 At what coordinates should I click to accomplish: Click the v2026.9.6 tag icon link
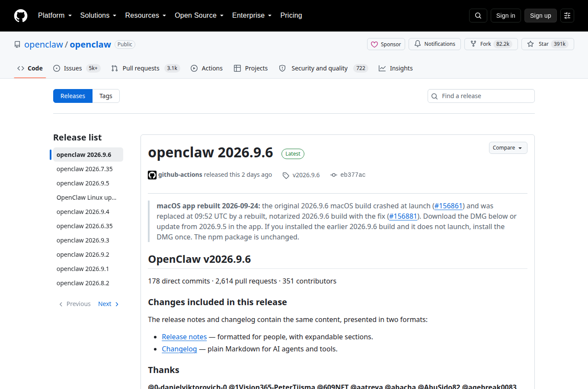tap(301, 175)
